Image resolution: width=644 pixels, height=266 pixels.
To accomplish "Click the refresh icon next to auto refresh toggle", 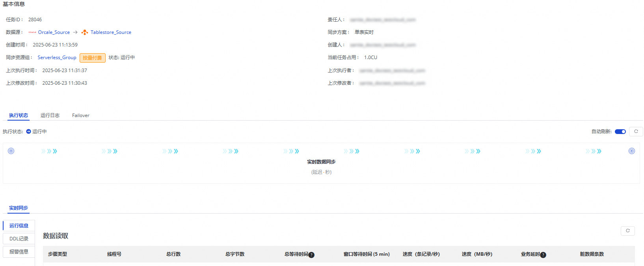I will pos(636,132).
